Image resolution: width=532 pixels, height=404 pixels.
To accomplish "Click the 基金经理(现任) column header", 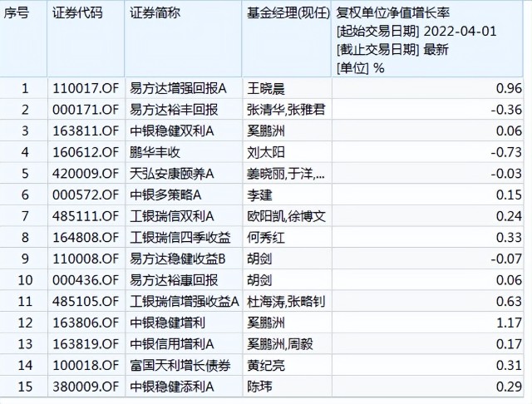I will tap(288, 13).
